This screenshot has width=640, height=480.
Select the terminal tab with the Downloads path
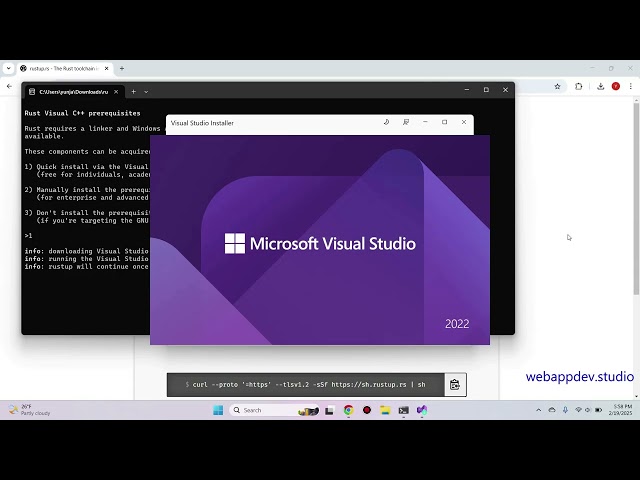pos(74,92)
